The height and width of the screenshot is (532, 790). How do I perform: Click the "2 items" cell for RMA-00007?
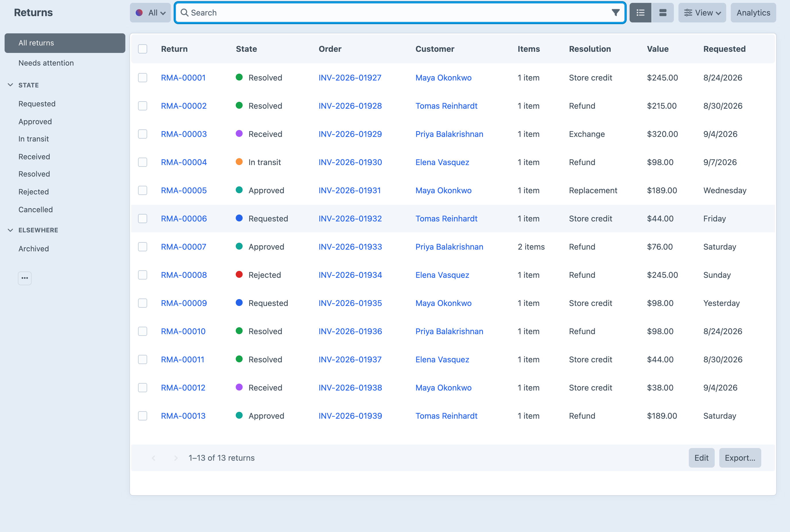531,247
